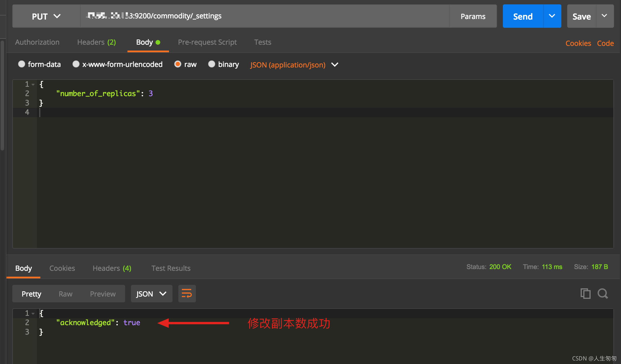Open the response Headers (4) tab
The width and height of the screenshot is (621, 364).
tap(112, 268)
